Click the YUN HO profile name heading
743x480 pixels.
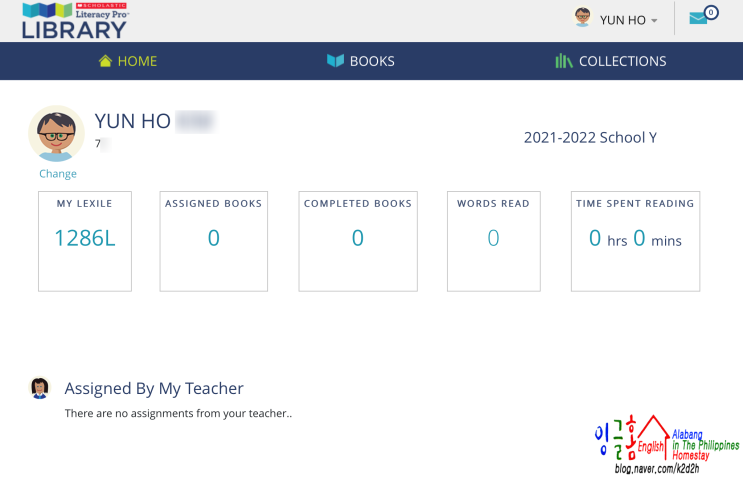tap(133, 121)
